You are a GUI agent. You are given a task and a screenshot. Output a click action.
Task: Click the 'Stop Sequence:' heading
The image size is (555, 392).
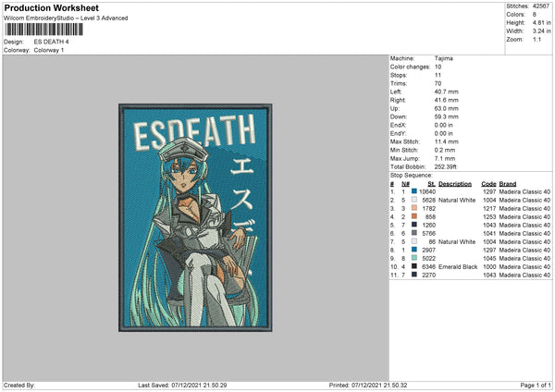(x=412, y=175)
